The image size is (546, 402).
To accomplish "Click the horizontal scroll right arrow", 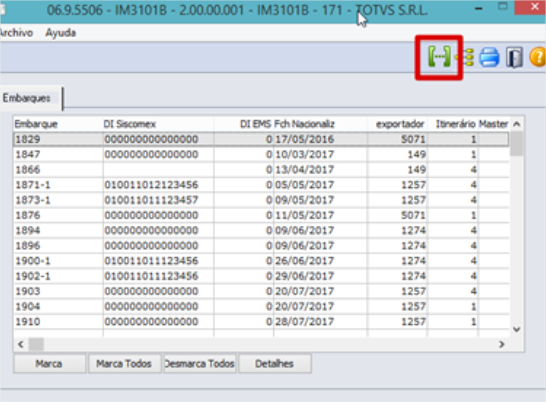I will coord(501,344).
